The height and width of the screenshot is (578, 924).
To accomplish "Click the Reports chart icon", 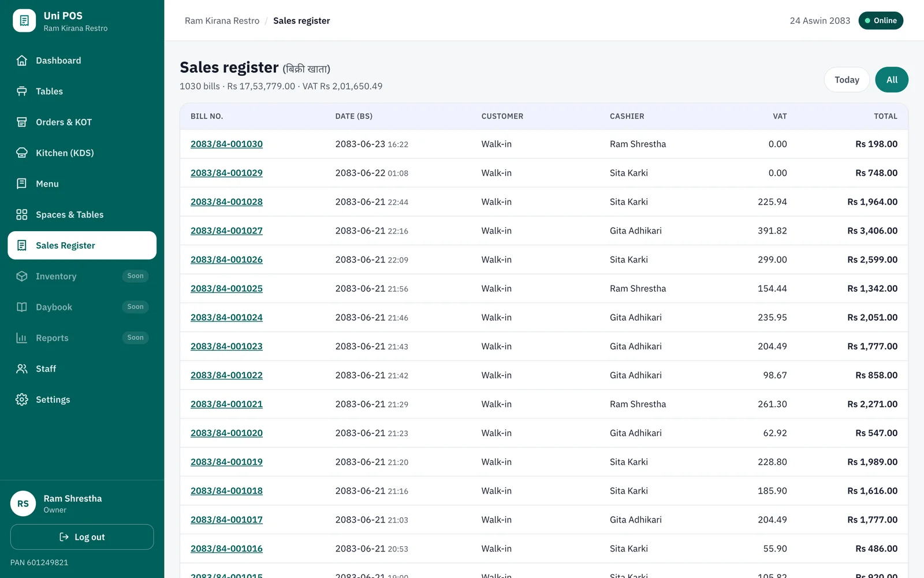I will tap(22, 338).
